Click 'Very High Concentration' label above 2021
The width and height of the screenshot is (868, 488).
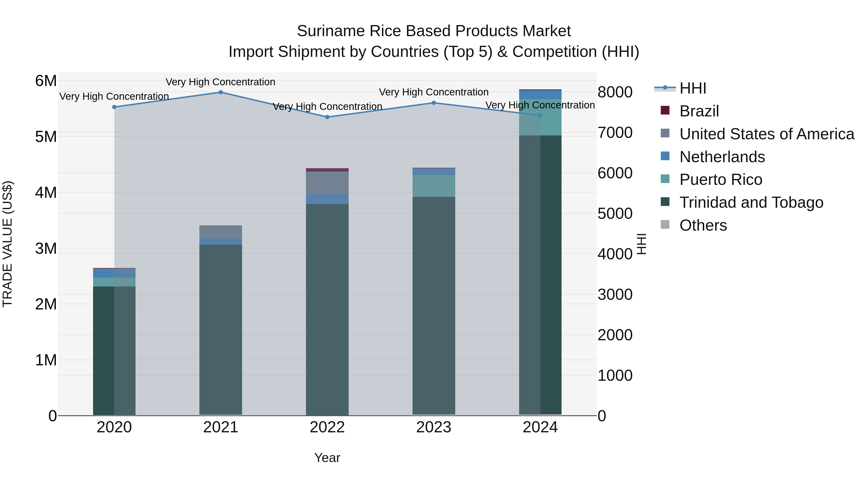point(220,82)
